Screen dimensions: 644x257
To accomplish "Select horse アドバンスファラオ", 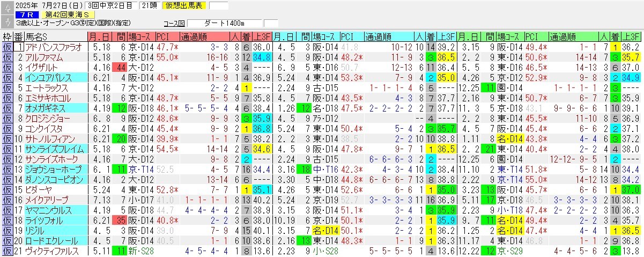I will pos(55,47).
